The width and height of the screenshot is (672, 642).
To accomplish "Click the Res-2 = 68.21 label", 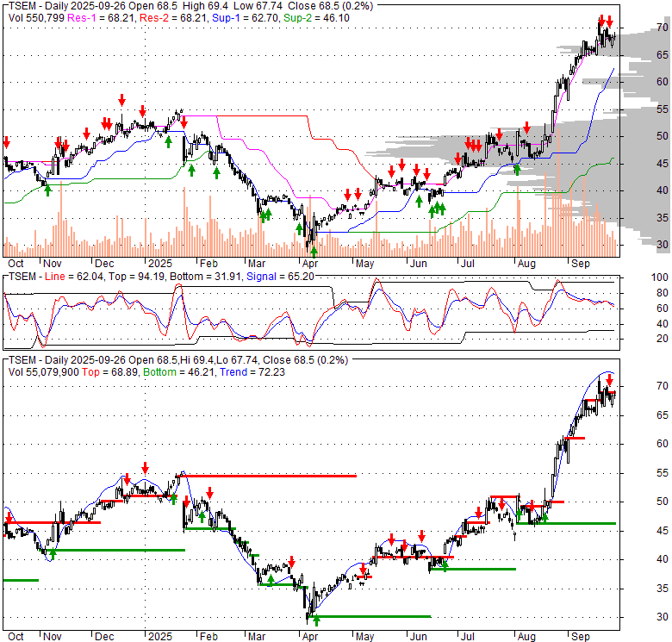I will point(173,18).
